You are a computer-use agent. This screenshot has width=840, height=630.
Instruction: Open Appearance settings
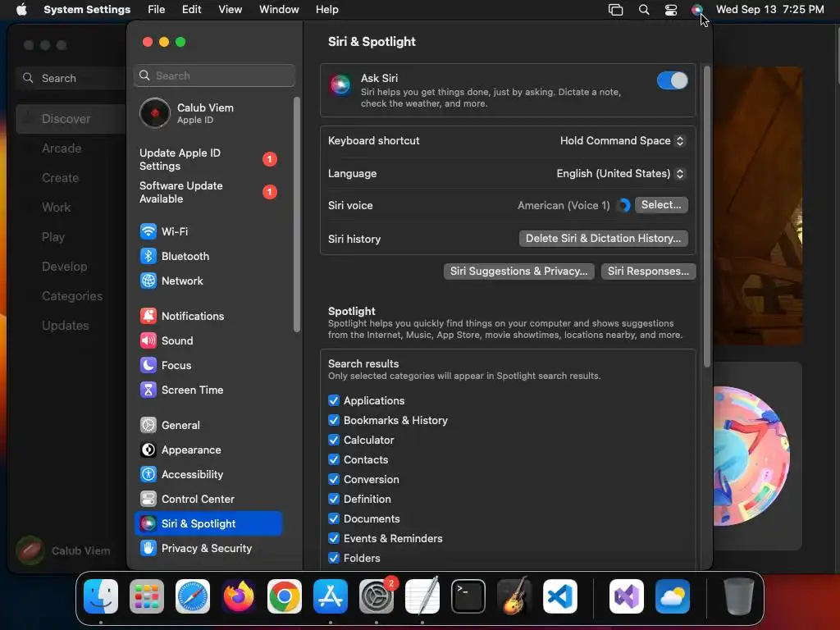208,450
